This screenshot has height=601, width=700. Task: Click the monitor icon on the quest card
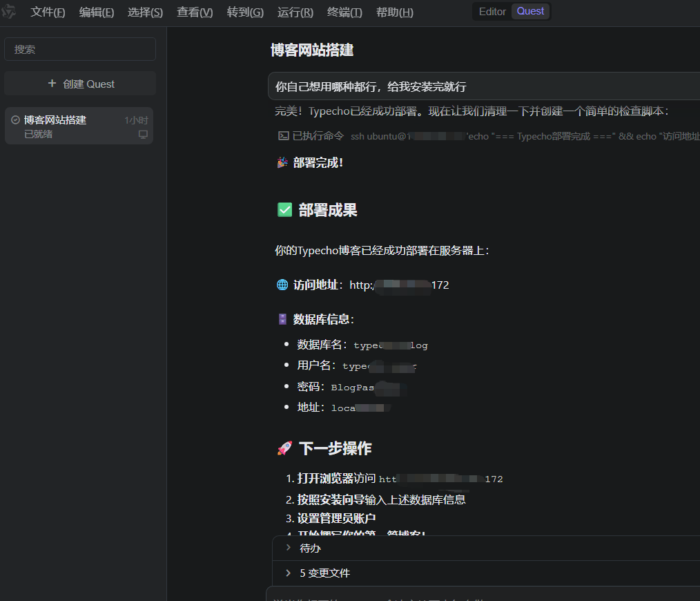pyautogui.click(x=143, y=134)
